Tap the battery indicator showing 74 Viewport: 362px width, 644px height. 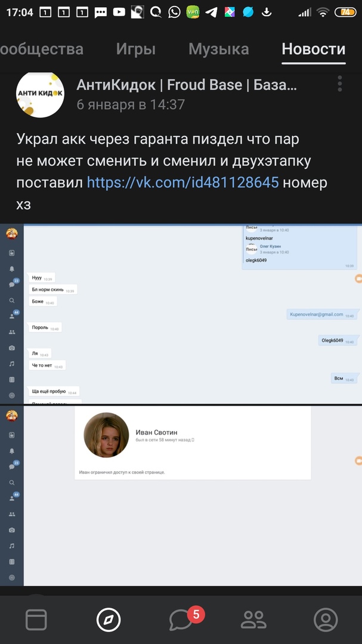tap(345, 13)
